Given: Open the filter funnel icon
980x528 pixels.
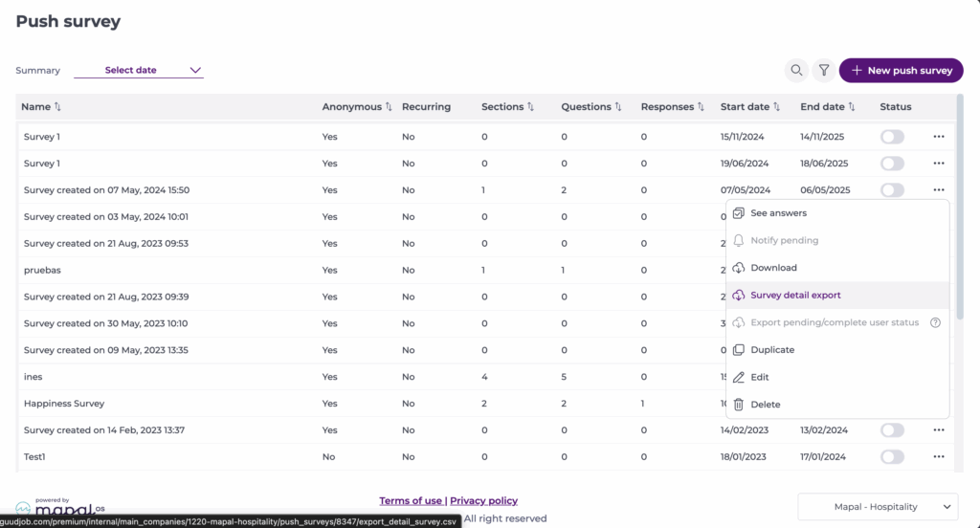Looking at the screenshot, I should [x=823, y=71].
